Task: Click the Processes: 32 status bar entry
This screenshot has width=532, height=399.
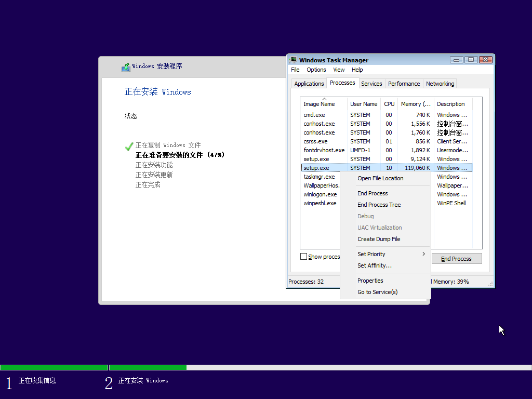Action: pyautogui.click(x=306, y=282)
